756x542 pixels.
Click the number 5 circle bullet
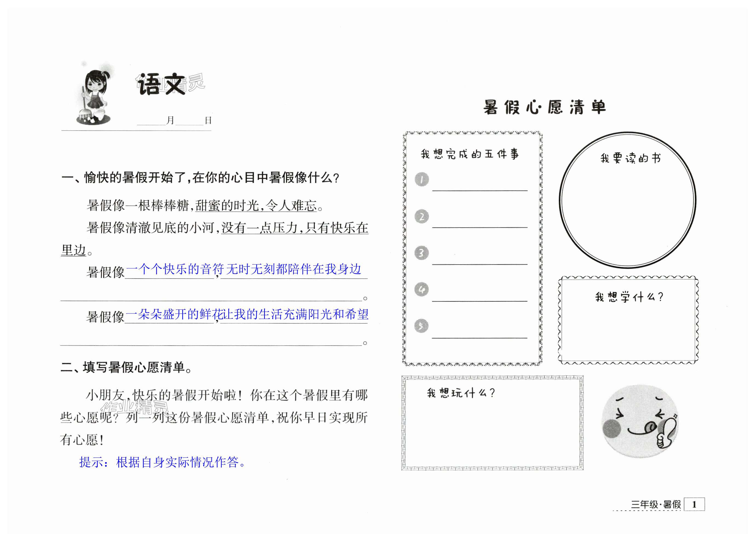(422, 326)
